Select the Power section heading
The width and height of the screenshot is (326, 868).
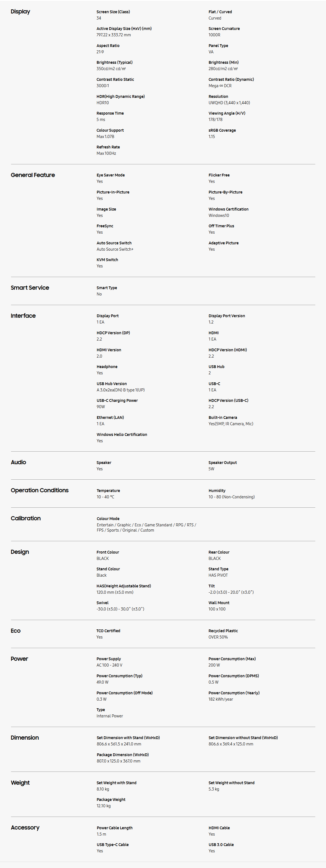coord(19,658)
